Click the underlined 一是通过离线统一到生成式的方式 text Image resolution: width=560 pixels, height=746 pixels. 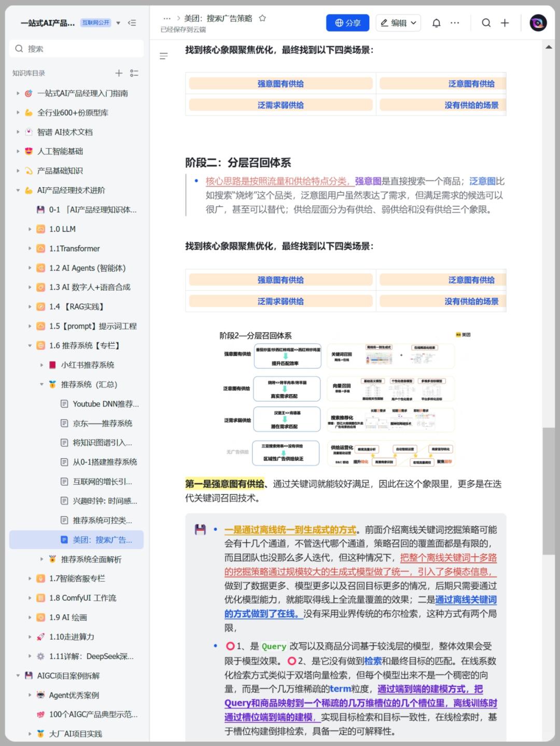(x=290, y=530)
